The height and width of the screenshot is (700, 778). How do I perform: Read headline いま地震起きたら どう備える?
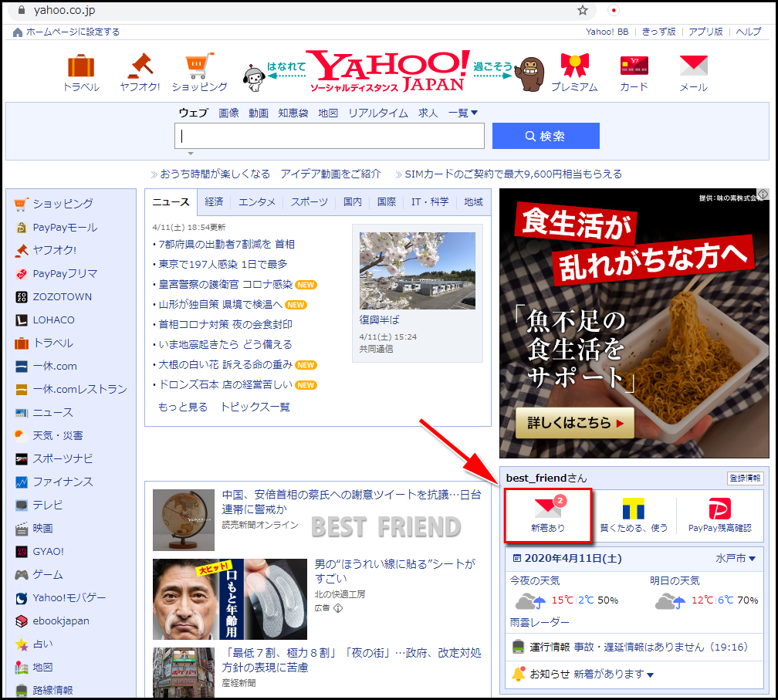225,344
